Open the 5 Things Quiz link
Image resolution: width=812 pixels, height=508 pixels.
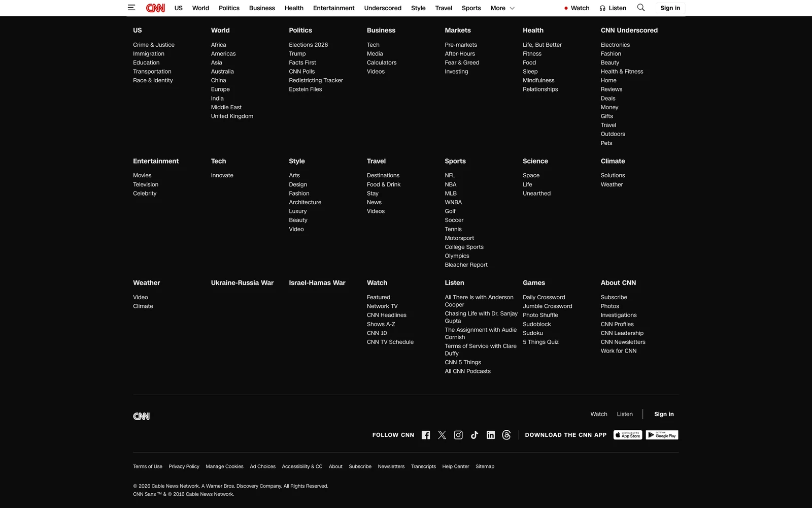pyautogui.click(x=541, y=342)
